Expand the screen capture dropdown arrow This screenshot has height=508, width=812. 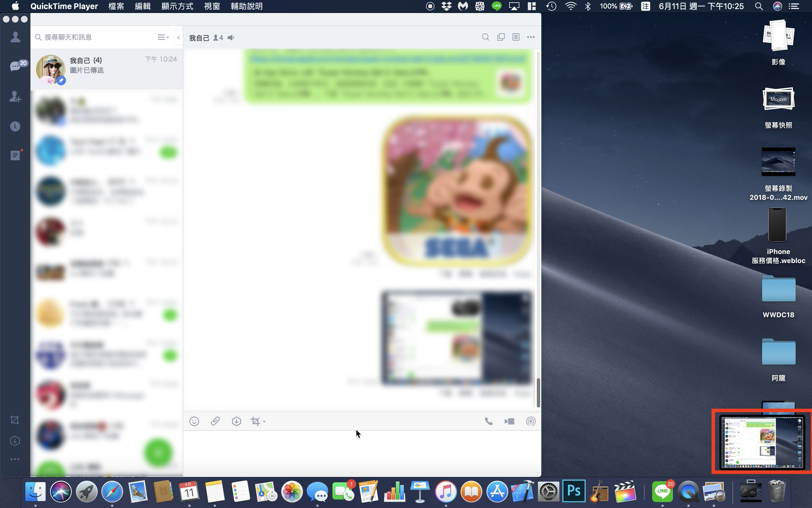pos(264,422)
